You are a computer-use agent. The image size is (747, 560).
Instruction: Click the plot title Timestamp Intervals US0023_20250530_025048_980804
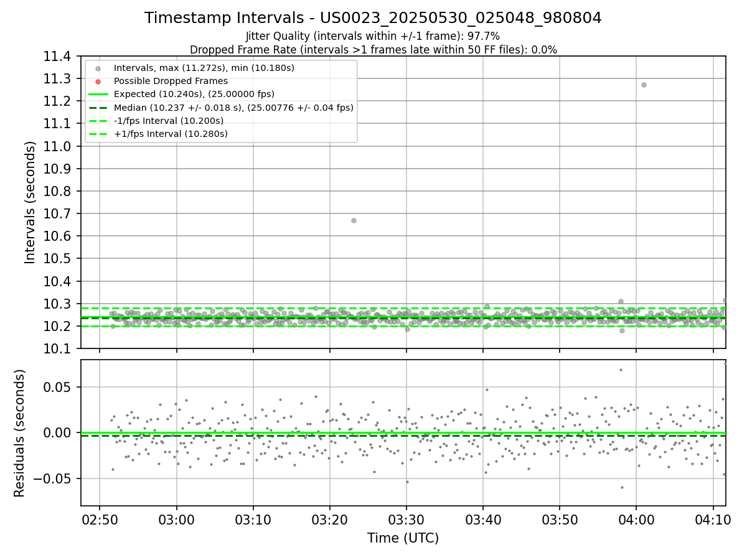[x=373, y=18]
